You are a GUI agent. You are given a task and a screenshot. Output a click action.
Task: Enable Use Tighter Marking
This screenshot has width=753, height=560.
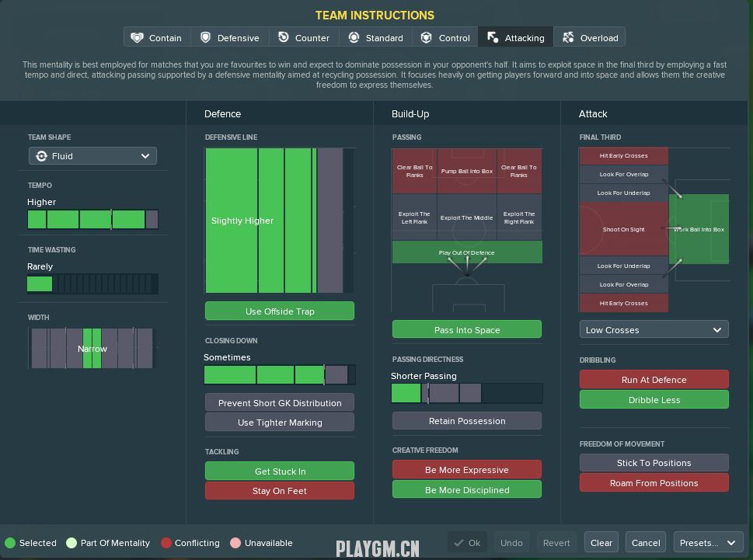click(x=280, y=423)
